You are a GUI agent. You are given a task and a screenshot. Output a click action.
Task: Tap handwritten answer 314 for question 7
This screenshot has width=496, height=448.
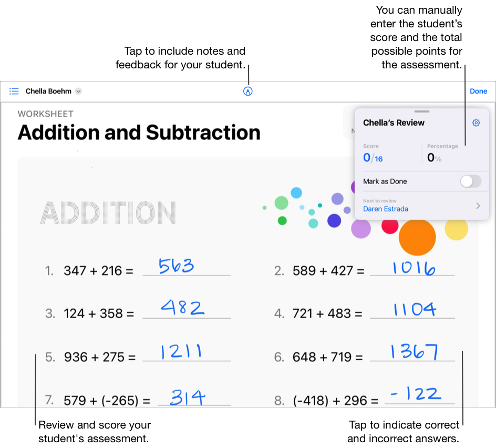point(187,397)
